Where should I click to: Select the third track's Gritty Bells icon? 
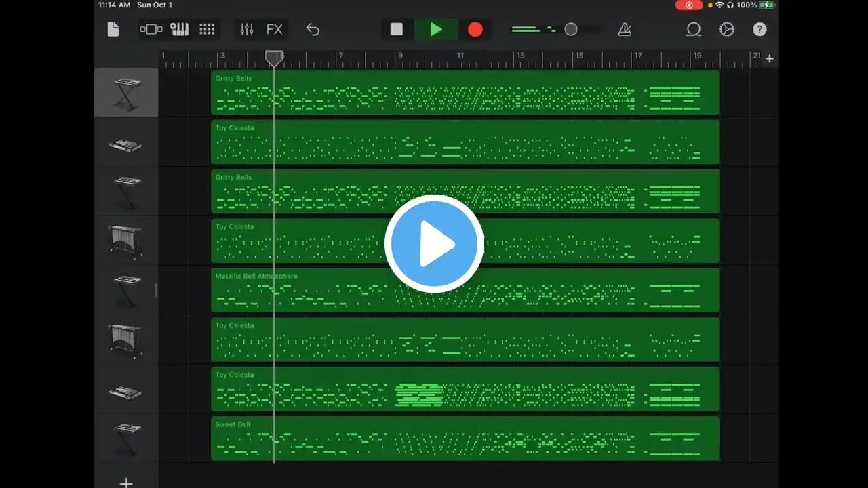[126, 192]
